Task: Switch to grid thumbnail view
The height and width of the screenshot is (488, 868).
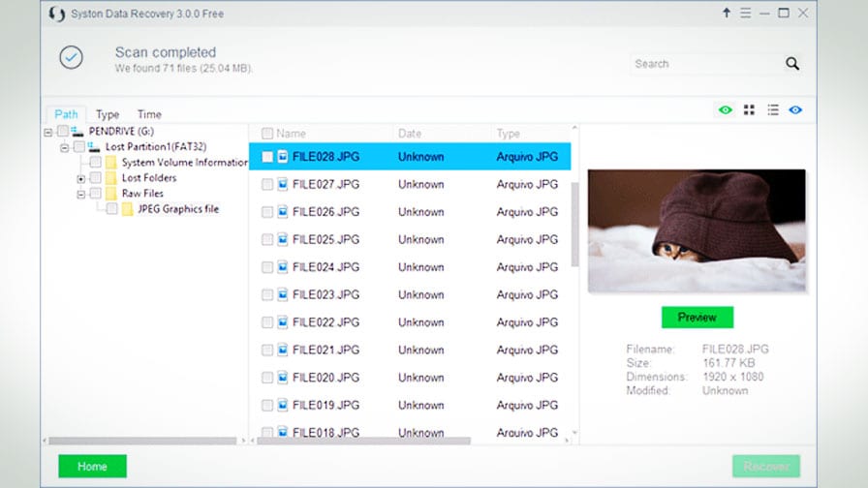Action: point(749,110)
